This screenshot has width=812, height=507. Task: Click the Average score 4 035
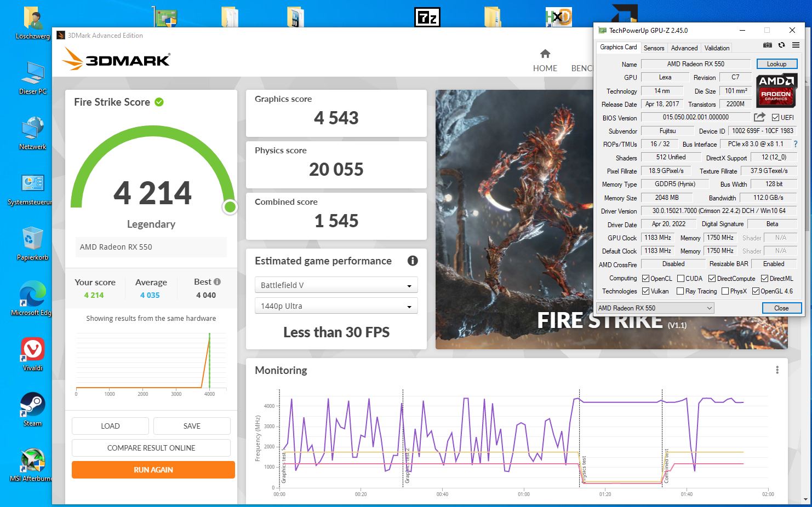point(150,295)
